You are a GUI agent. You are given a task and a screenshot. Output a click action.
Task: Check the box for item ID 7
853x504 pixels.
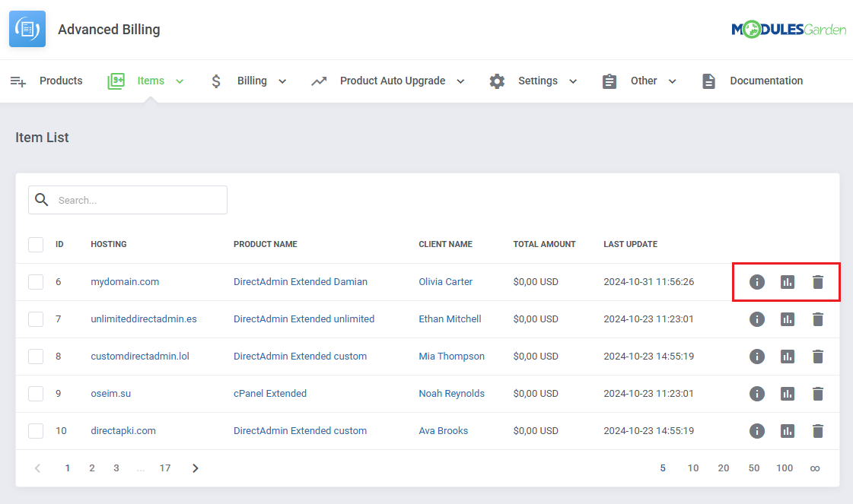(x=36, y=319)
